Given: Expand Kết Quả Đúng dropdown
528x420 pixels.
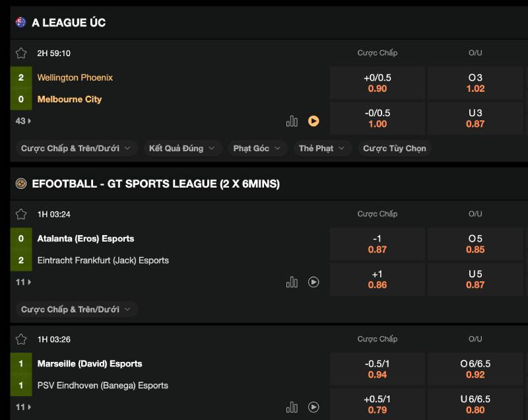Looking at the screenshot, I should pyautogui.click(x=182, y=148).
